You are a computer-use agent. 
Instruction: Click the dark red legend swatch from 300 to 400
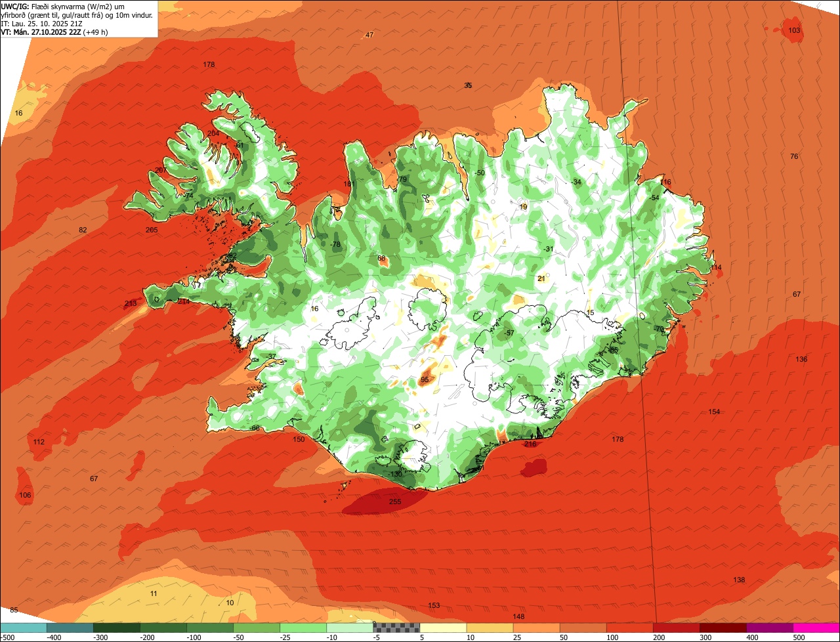723,628
